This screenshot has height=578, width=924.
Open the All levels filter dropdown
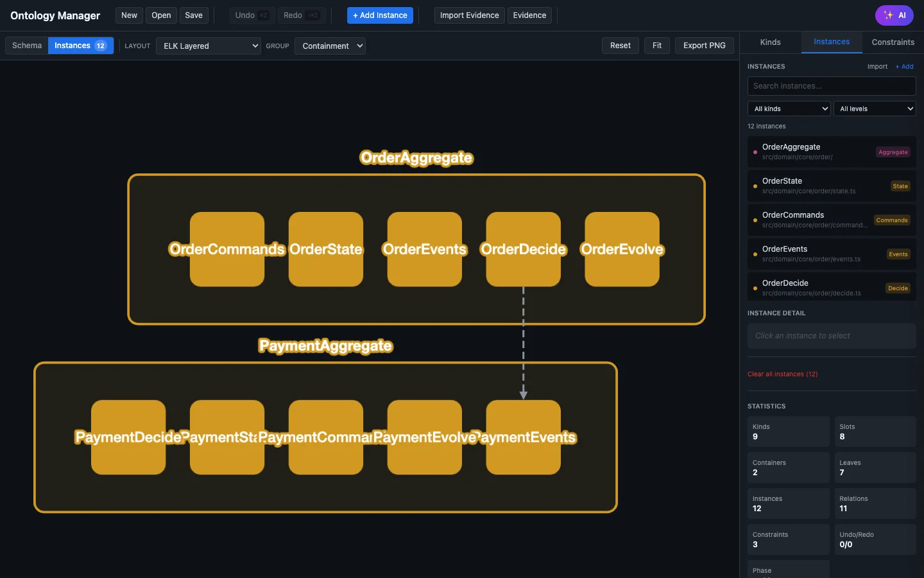click(875, 109)
